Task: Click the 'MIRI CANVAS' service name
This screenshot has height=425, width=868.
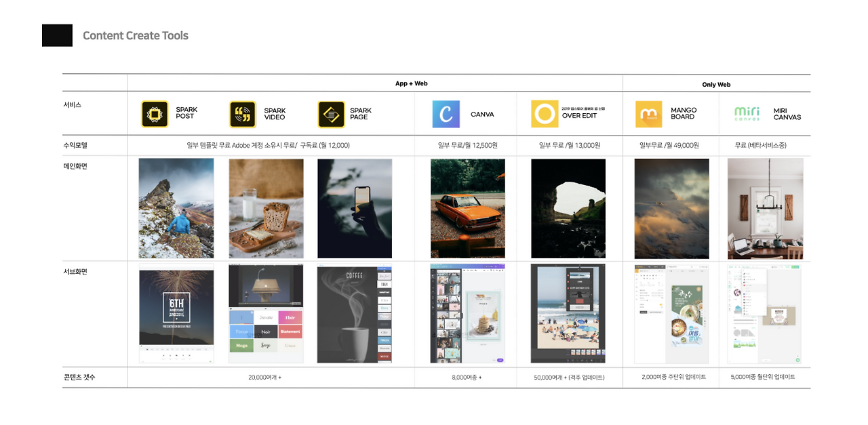Action: (787, 114)
